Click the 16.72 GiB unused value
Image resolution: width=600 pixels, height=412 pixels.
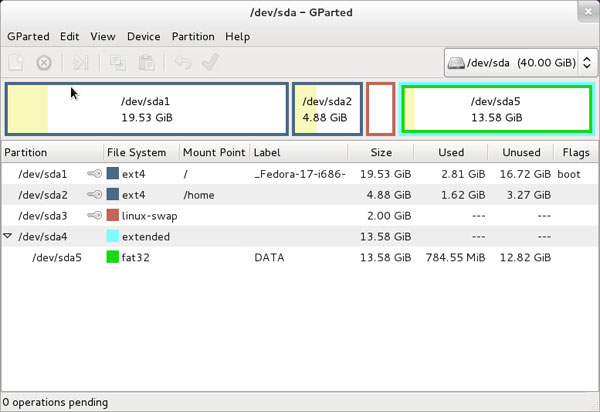point(525,174)
